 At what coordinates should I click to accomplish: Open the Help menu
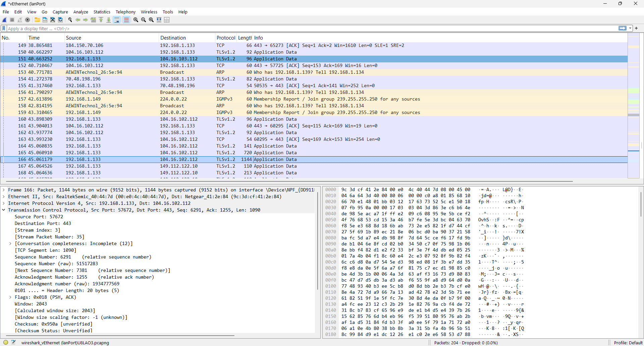coord(183,12)
